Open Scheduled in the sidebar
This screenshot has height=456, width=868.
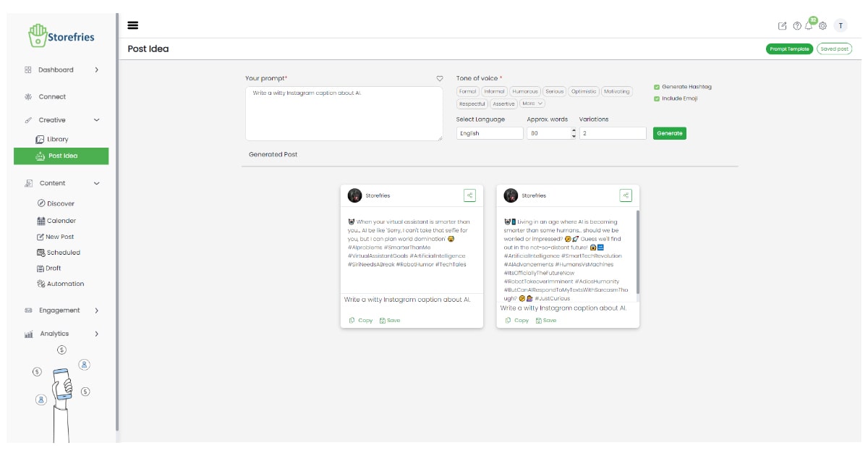pyautogui.click(x=63, y=253)
